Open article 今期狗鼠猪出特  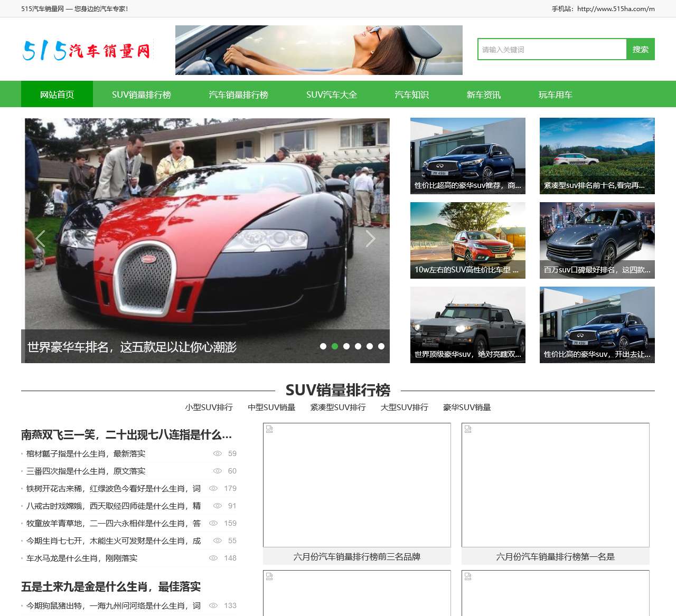pos(114,605)
